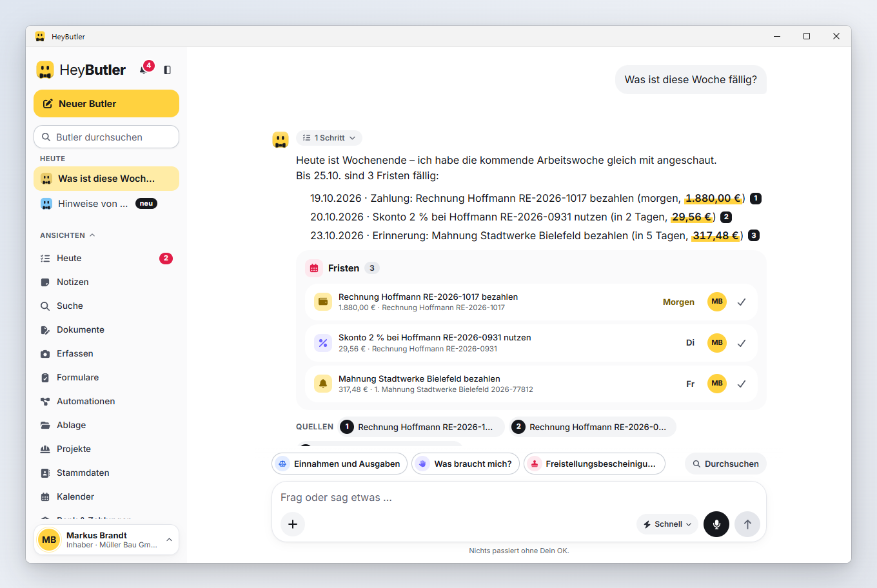Open the notifications bell
The height and width of the screenshot is (588, 877).
click(144, 70)
